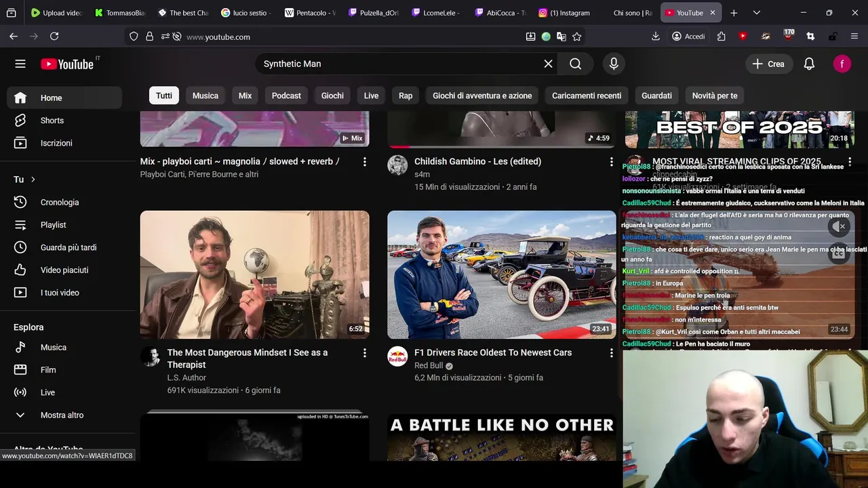Open the Most Dangerous Mindset video thumbnail

[x=255, y=274]
